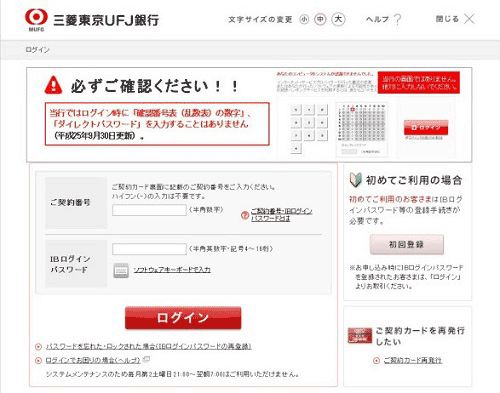Click the ご契約番号 field label
The width and height of the screenshot is (500, 393).
pyautogui.click(x=70, y=202)
